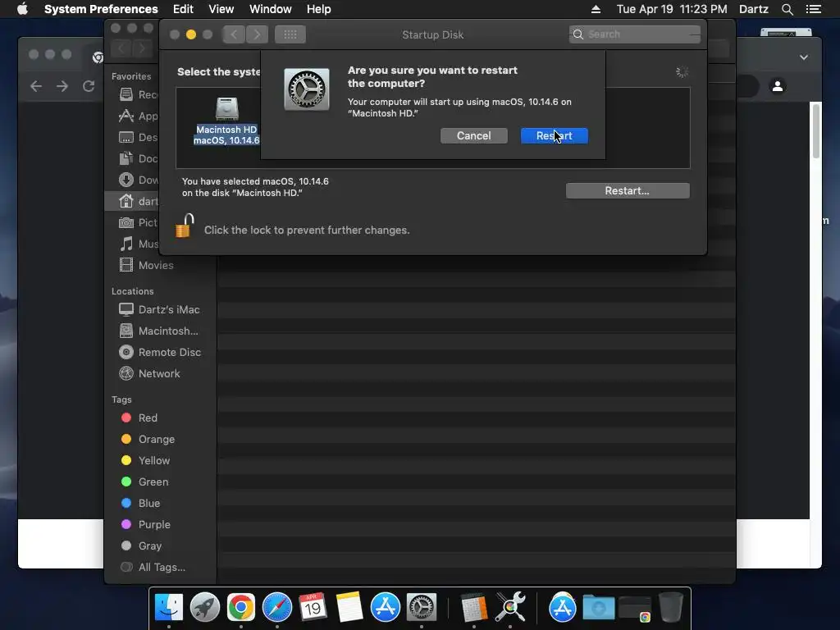Cancel the restart confirmation dialog
This screenshot has width=840, height=630.
click(473, 136)
